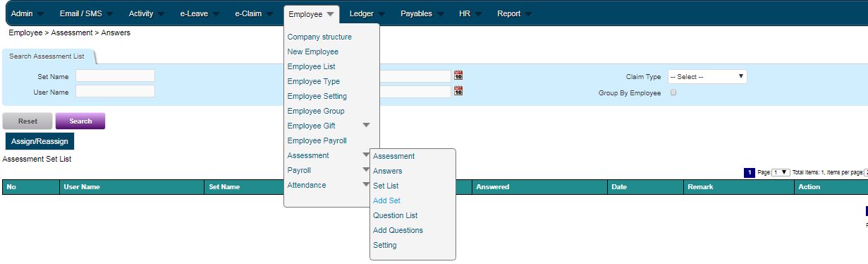Open the Claim Type select dropdown
The image size is (868, 264).
[x=707, y=76]
